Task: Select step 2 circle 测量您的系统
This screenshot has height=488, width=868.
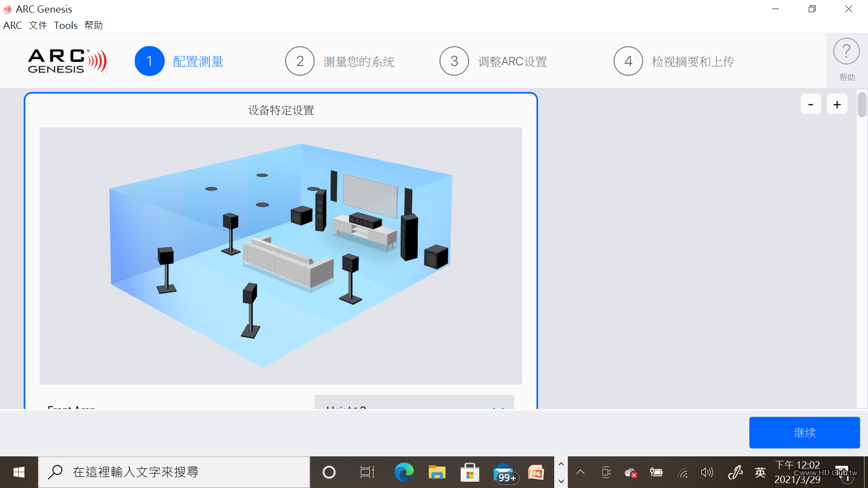Action: click(x=300, y=61)
